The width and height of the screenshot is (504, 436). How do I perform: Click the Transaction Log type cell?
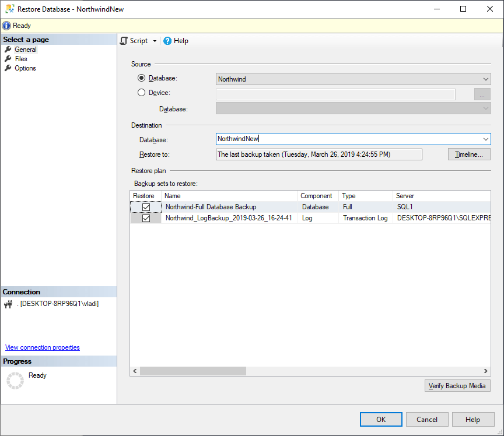click(x=365, y=218)
